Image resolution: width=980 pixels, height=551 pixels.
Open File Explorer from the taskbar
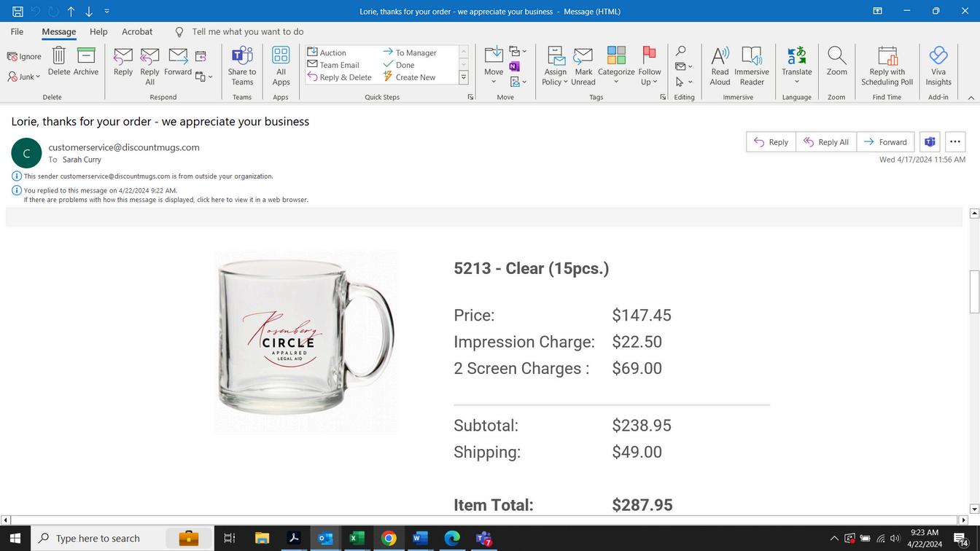[262, 538]
